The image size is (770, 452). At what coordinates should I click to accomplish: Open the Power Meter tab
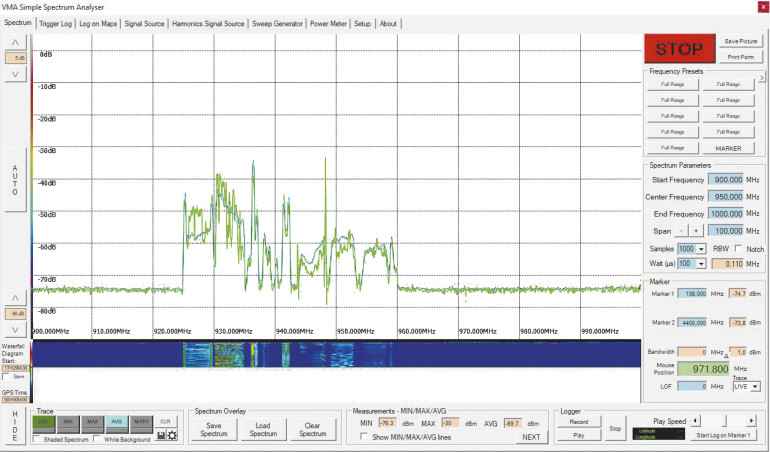coord(327,23)
